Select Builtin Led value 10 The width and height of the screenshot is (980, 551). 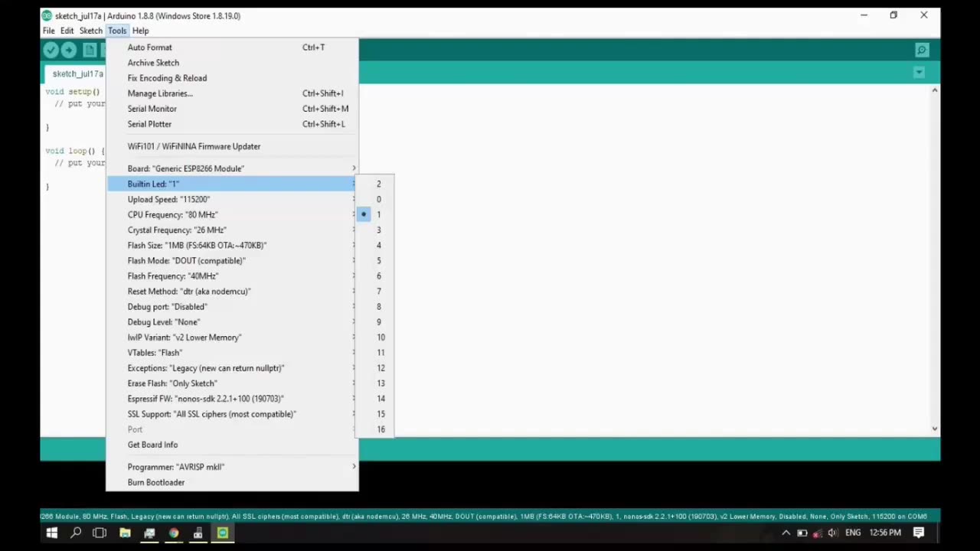pos(375,337)
